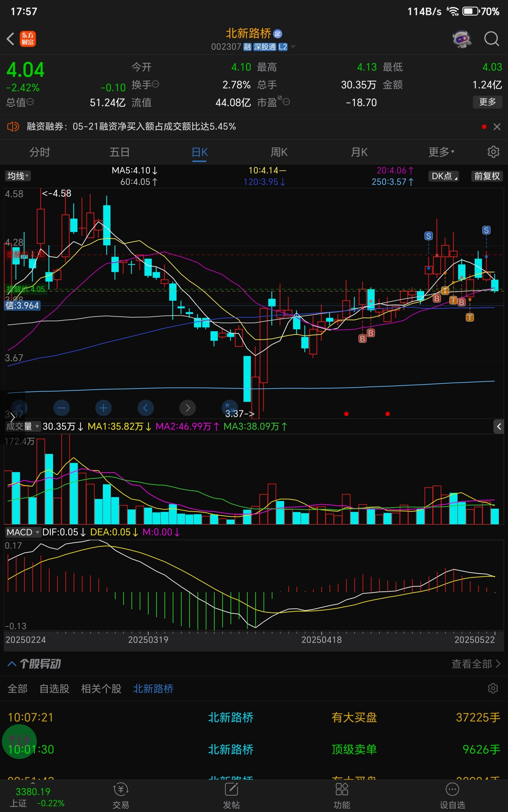Tap the current price 4.04
Screen dimensions: 508x812
tap(25, 70)
